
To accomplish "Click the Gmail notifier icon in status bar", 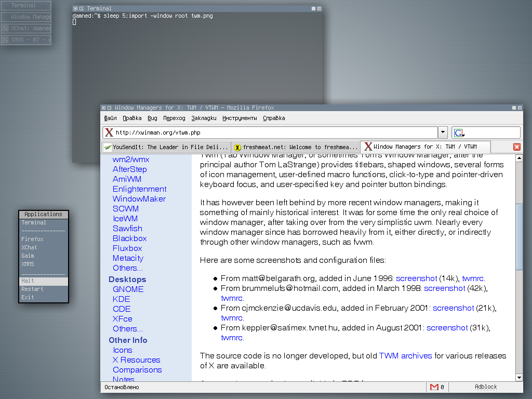I will click(x=434, y=387).
